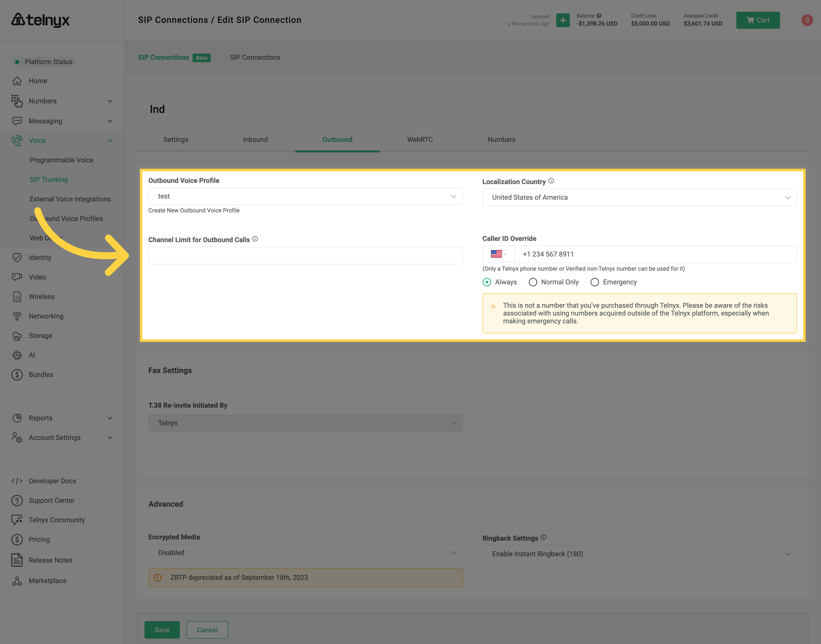821x644 pixels.
Task: Select the Always caller ID option
Action: click(x=487, y=282)
